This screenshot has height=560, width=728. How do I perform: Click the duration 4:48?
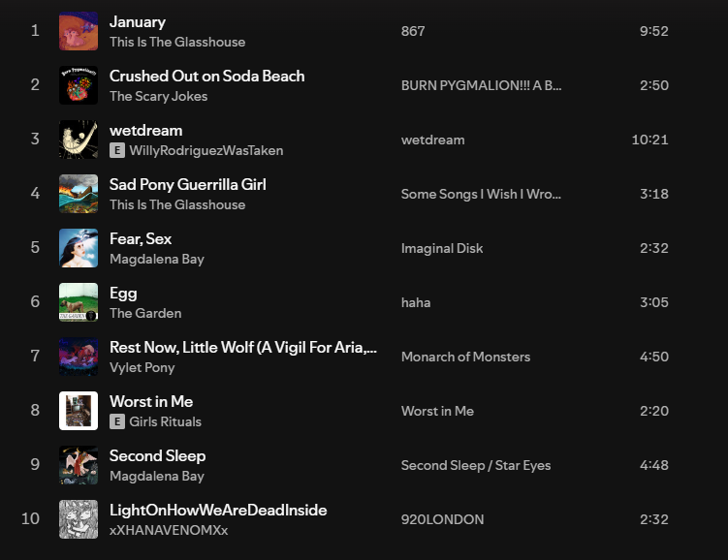point(653,465)
